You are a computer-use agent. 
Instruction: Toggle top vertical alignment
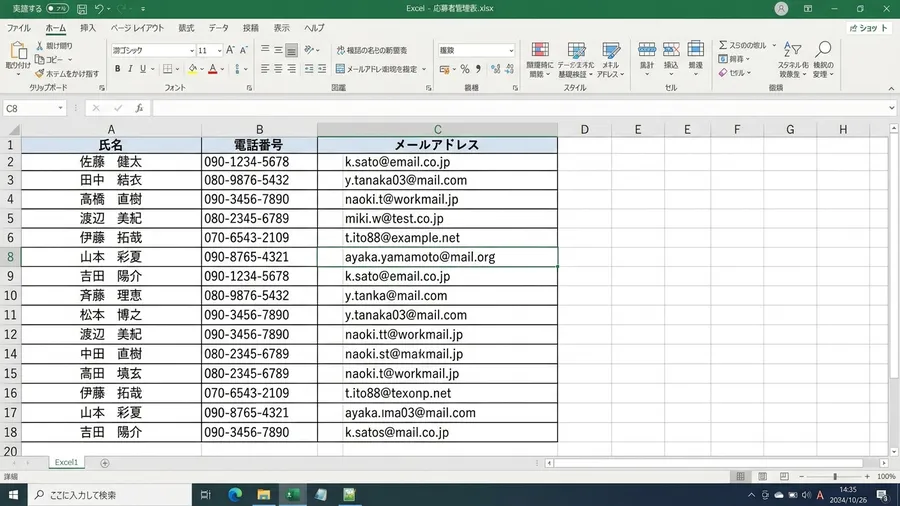[265, 50]
